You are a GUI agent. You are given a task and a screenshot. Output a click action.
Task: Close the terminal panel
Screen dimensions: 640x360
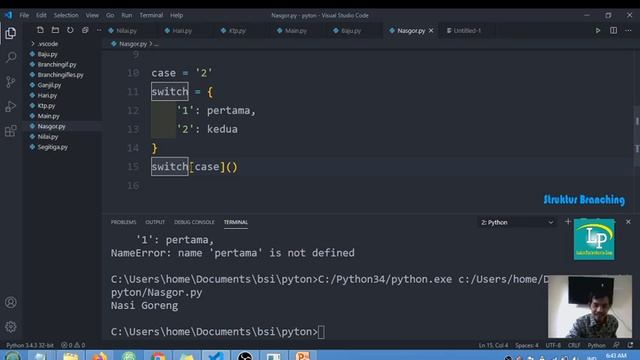coord(628,222)
